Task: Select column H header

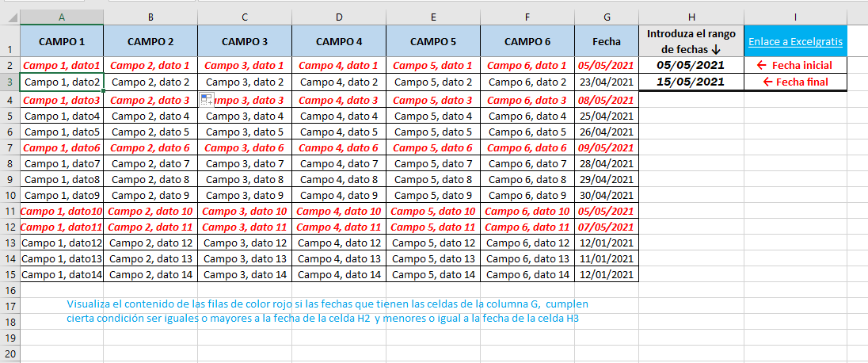Action: [691, 17]
